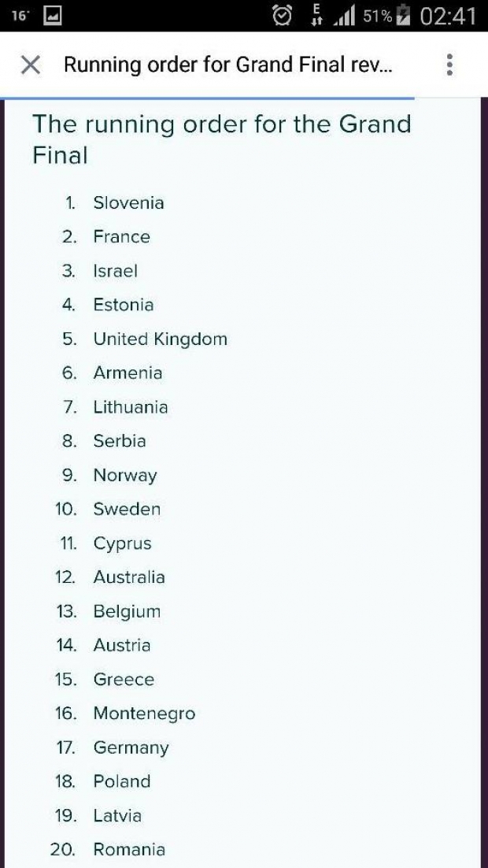Viewport: 488px width, 868px height.
Task: Tap Sweden in the running order
Action: 127,509
